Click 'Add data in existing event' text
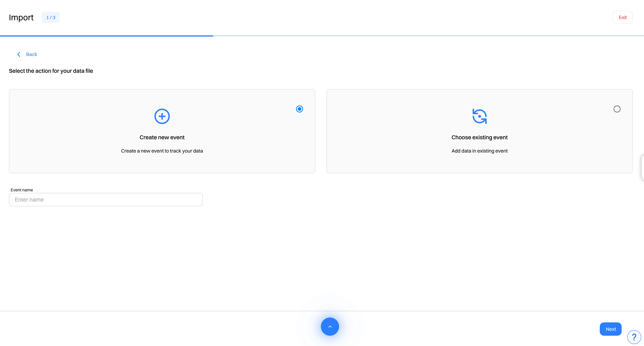644x346 pixels. point(479,151)
